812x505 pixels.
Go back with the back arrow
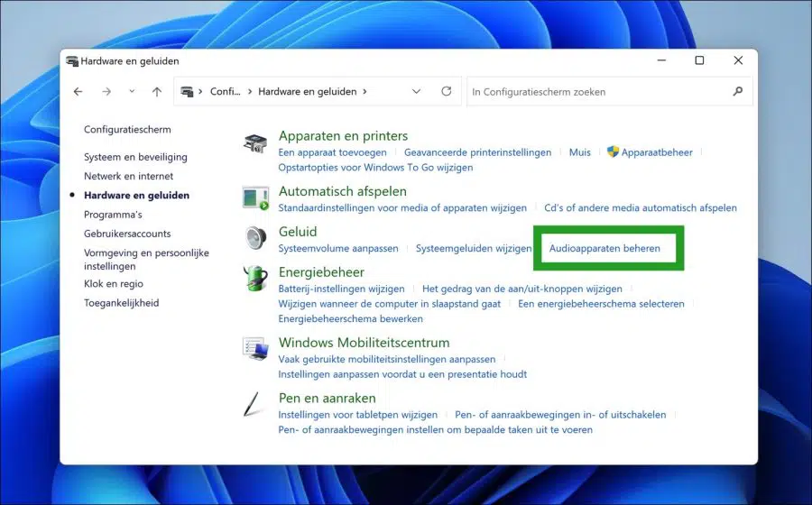tap(78, 92)
